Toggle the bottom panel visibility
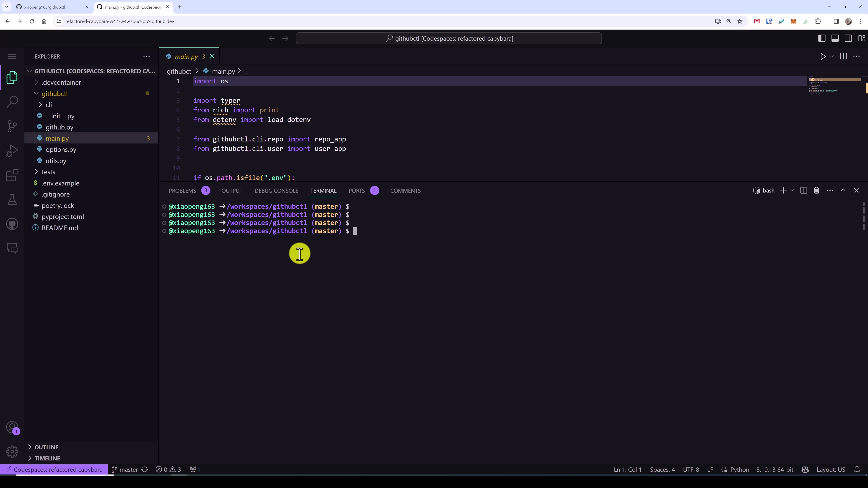The image size is (868, 488). (x=835, y=38)
